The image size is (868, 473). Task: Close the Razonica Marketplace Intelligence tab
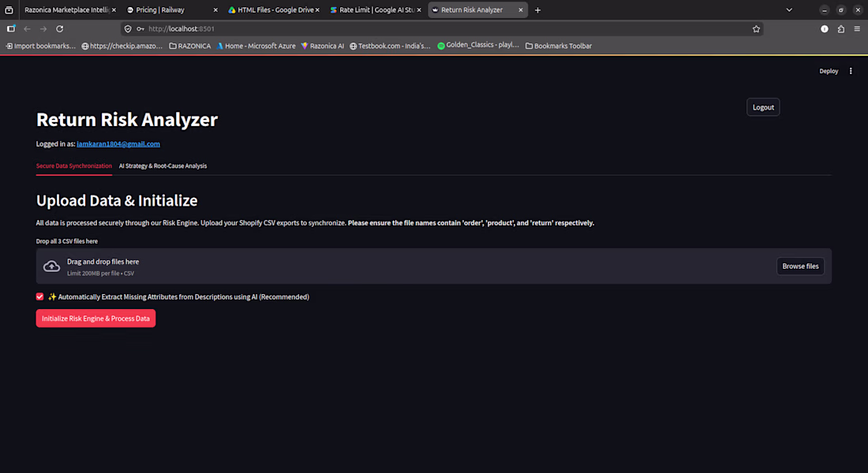pos(114,10)
